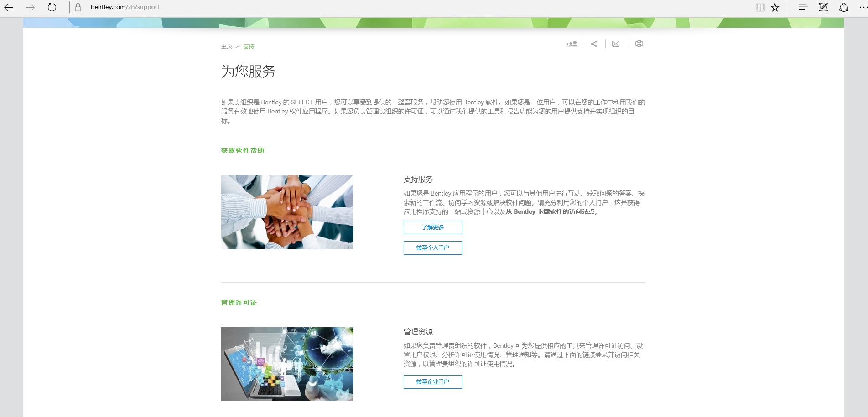Reload the page with the refresh icon
868x417 pixels.
[52, 7]
